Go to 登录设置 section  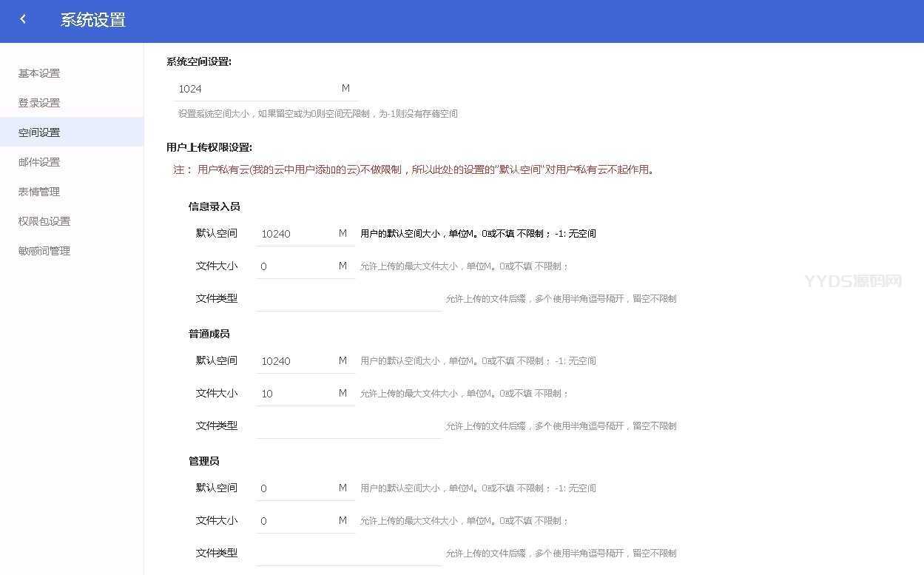pos(39,103)
